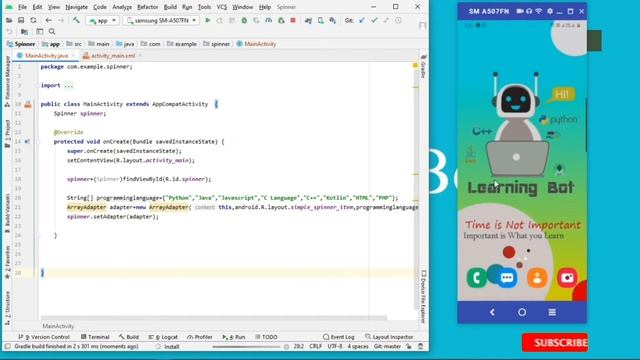The width and height of the screenshot is (640, 360).
Task: Click the override gutter icon at line 14
Action: tap(27, 142)
